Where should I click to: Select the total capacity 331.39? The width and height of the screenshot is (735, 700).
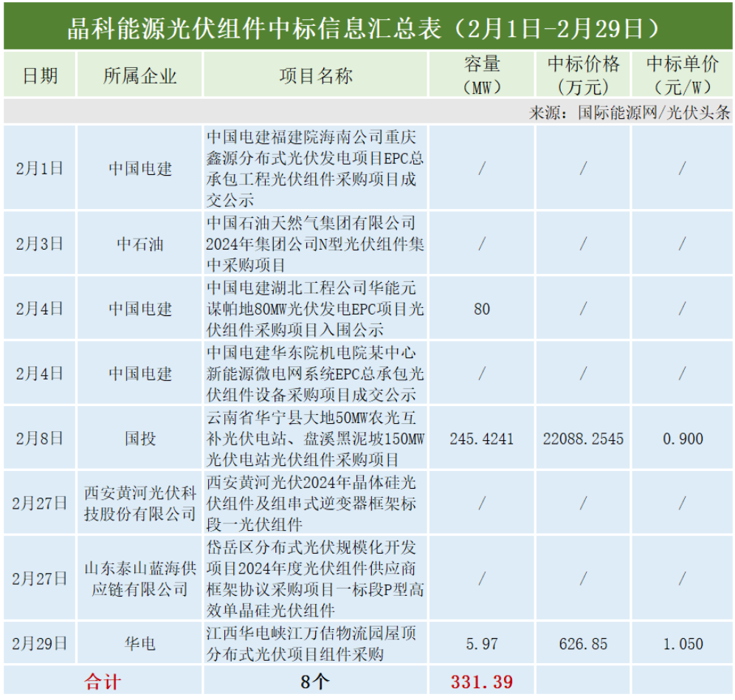click(482, 682)
